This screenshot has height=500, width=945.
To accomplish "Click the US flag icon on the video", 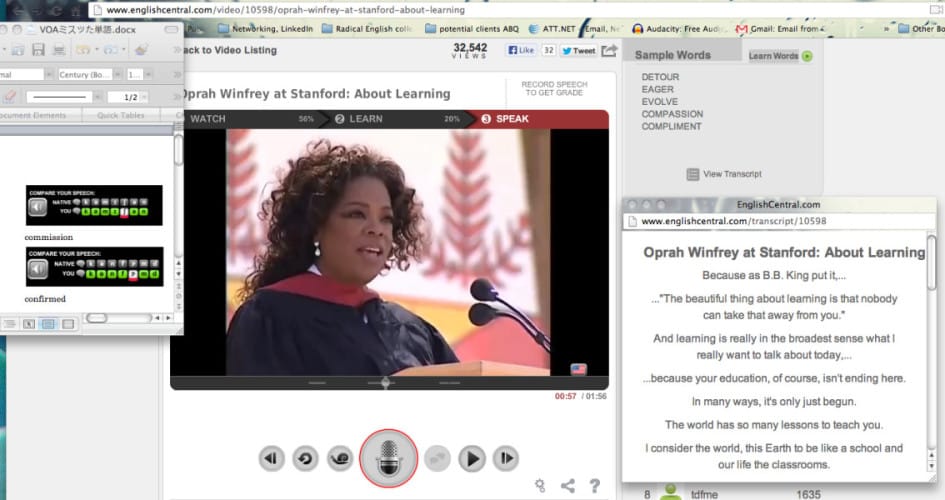I will point(579,369).
